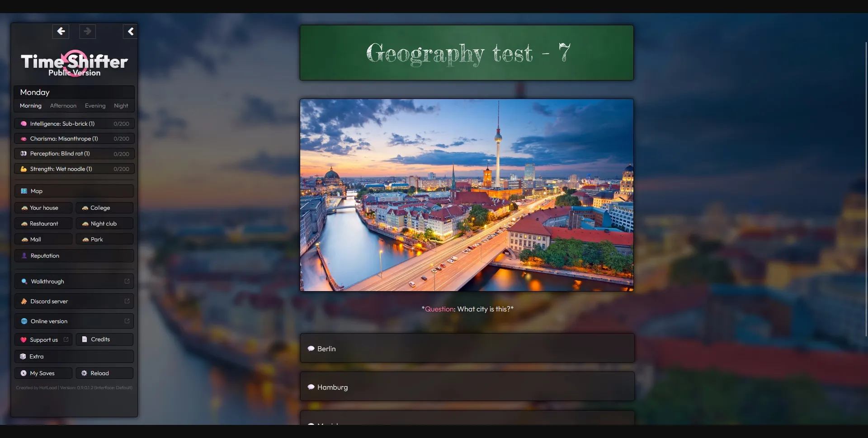Open the Walkthrough external link
868x438 pixels.
coord(74,282)
